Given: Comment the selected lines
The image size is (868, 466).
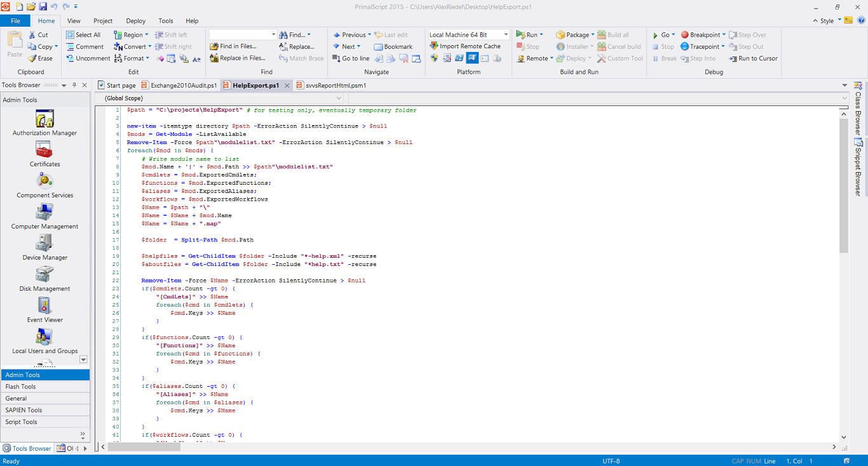Looking at the screenshot, I should pyautogui.click(x=85, y=46).
